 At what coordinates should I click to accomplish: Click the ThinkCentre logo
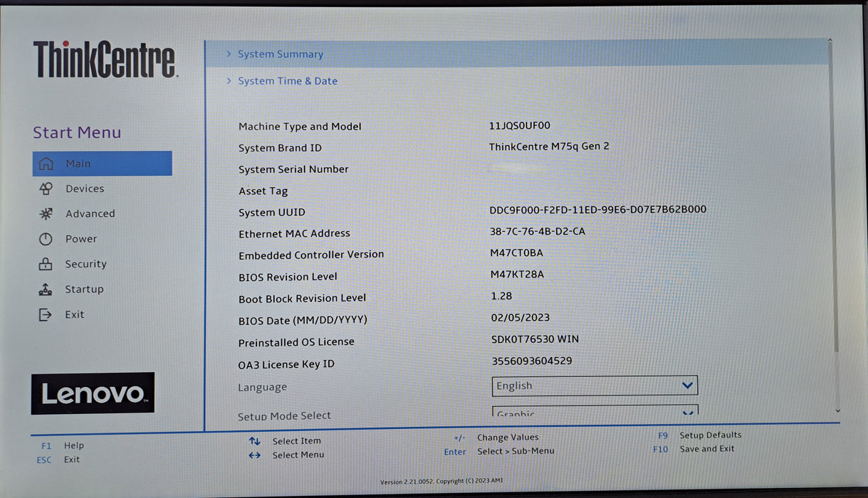[105, 59]
